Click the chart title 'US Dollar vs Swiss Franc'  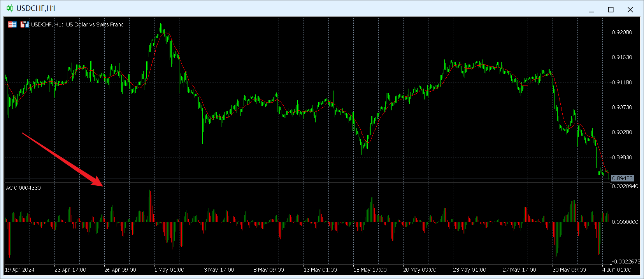pyautogui.click(x=95, y=24)
